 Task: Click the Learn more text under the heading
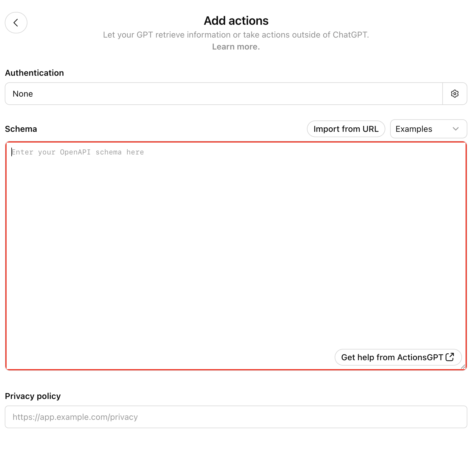[236, 47]
